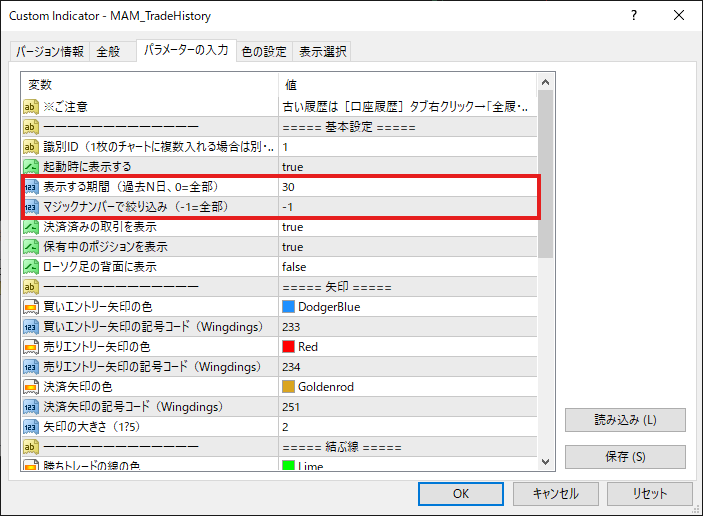Switch to the 表示選択 tab
Image resolution: width=703 pixels, height=516 pixels.
(322, 52)
